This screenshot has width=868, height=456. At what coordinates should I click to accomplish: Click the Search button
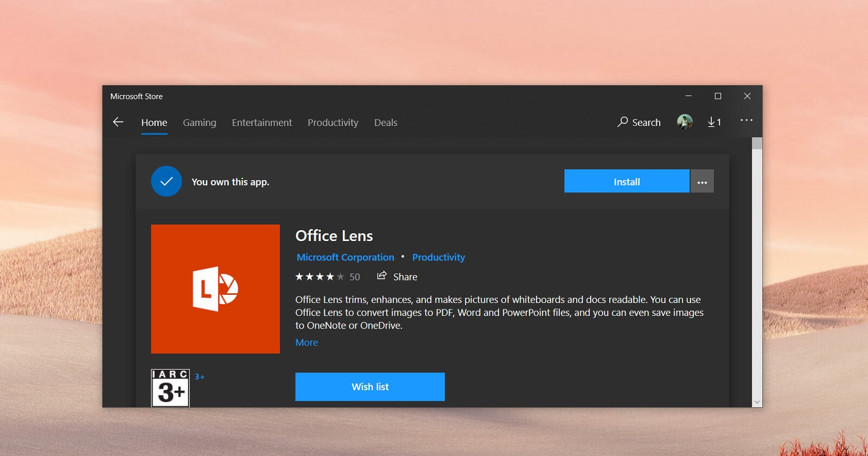click(x=639, y=122)
